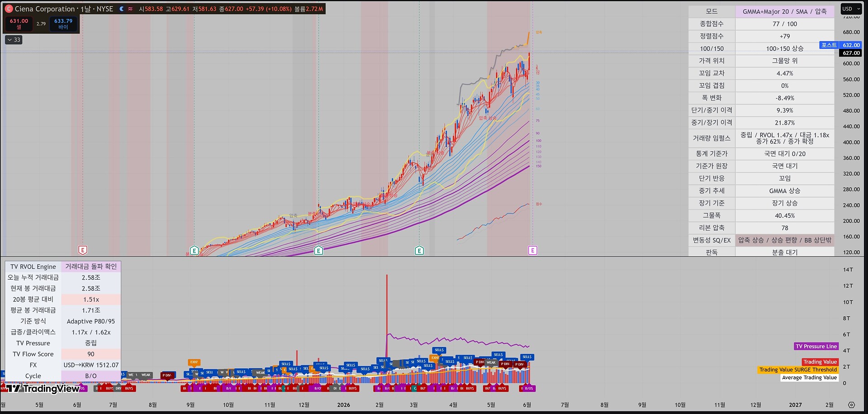Click the NYSE exchange label
Viewport: 868px width, 414px height.
(x=105, y=9)
